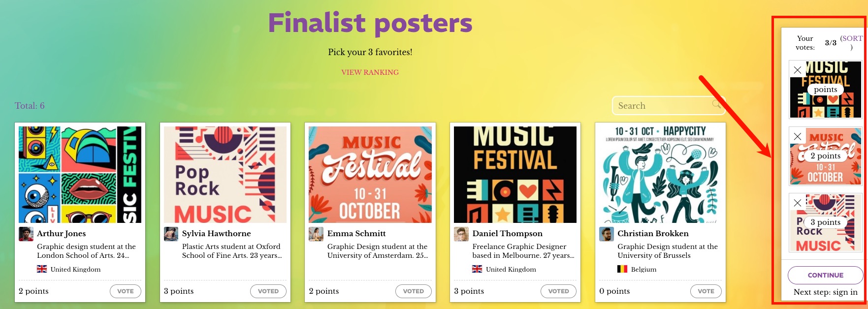Toggle the Voted button on Sylvia Hawthorne's poster
The width and height of the screenshot is (868, 309).
268,291
